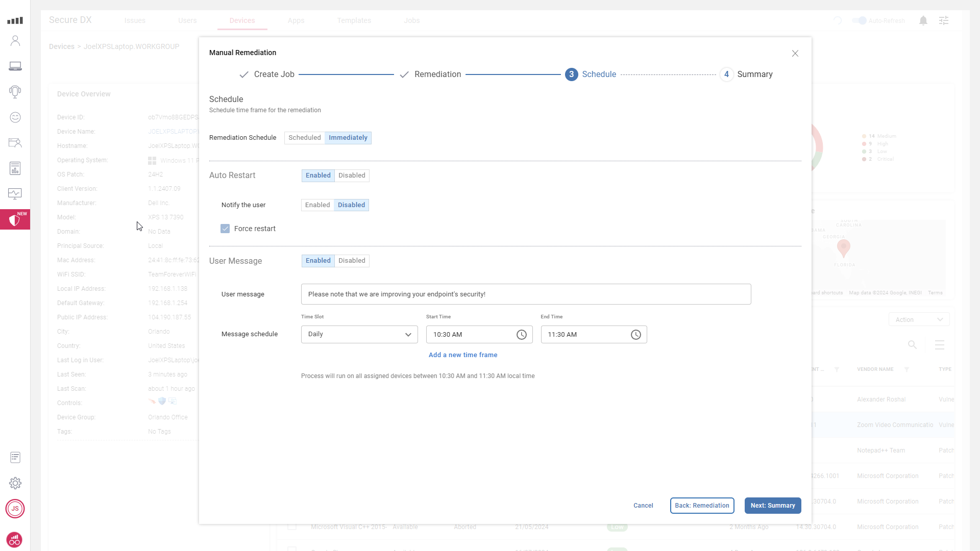Click the User message text field

[526, 294]
